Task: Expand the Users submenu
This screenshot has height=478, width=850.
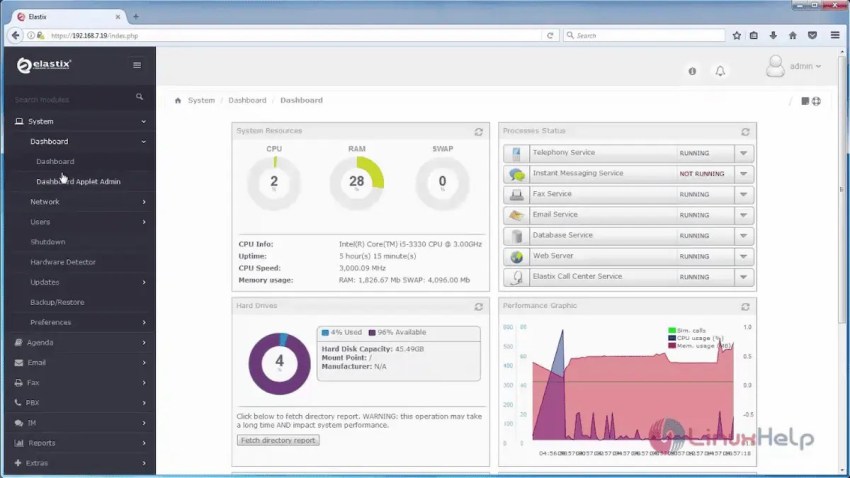Action: coord(80,222)
